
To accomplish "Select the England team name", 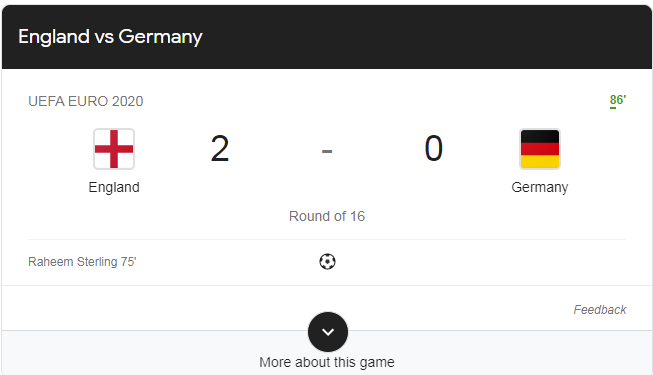I will [114, 187].
